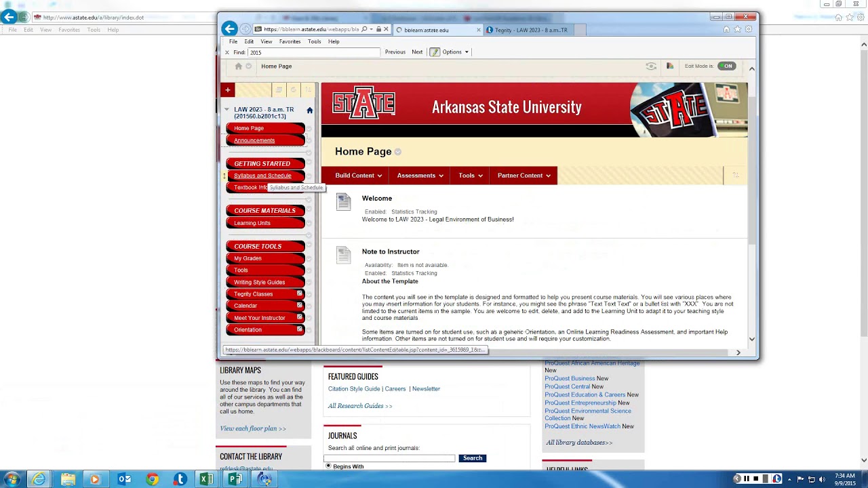This screenshot has width=868, height=488.
Task: Click the red plus add menu item button
Action: (x=228, y=89)
